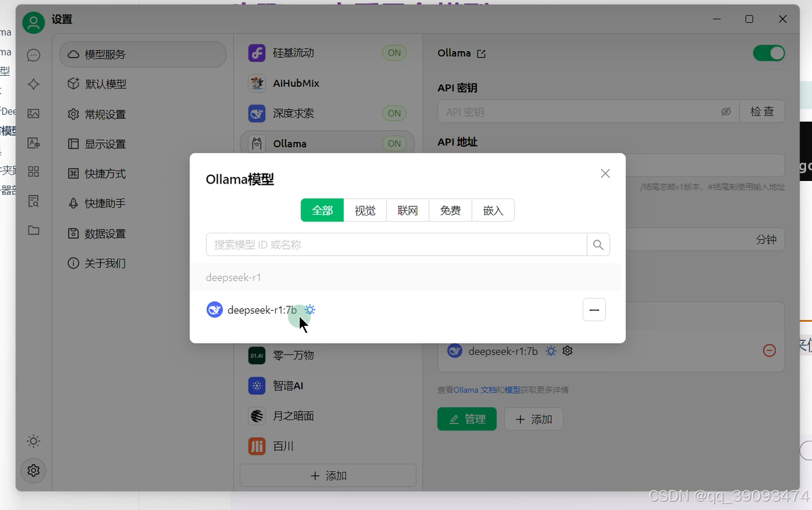812x510 pixels.
Task: Open the image painting sidebar icon
Action: coord(34,114)
